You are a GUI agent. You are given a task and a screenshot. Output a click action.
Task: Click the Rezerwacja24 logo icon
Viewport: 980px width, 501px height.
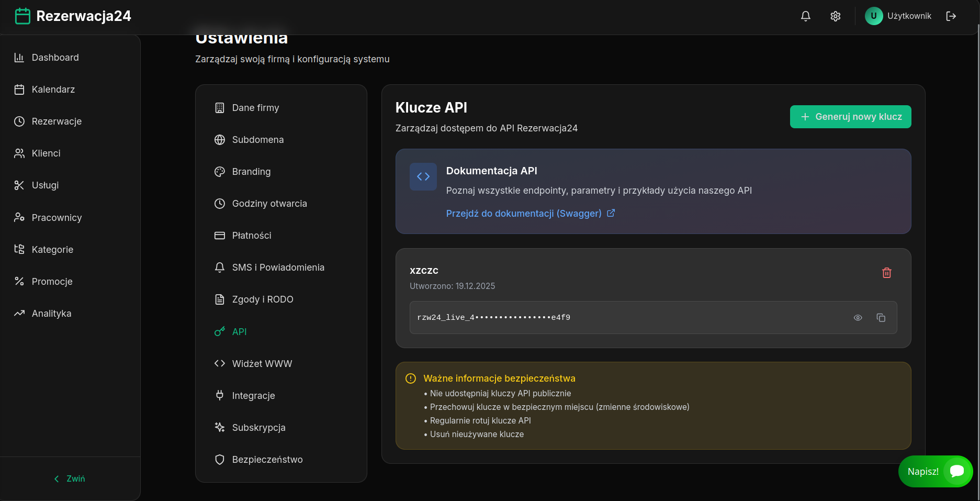22,16
